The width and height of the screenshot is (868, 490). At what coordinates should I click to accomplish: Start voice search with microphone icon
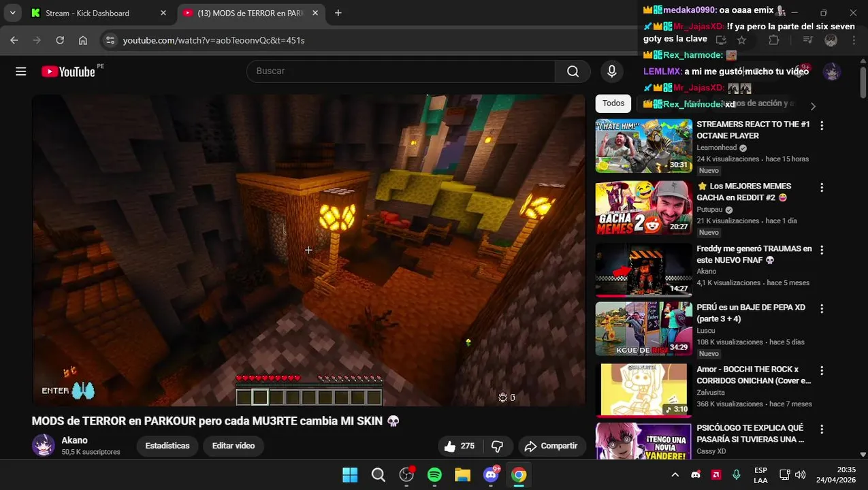coord(611,71)
